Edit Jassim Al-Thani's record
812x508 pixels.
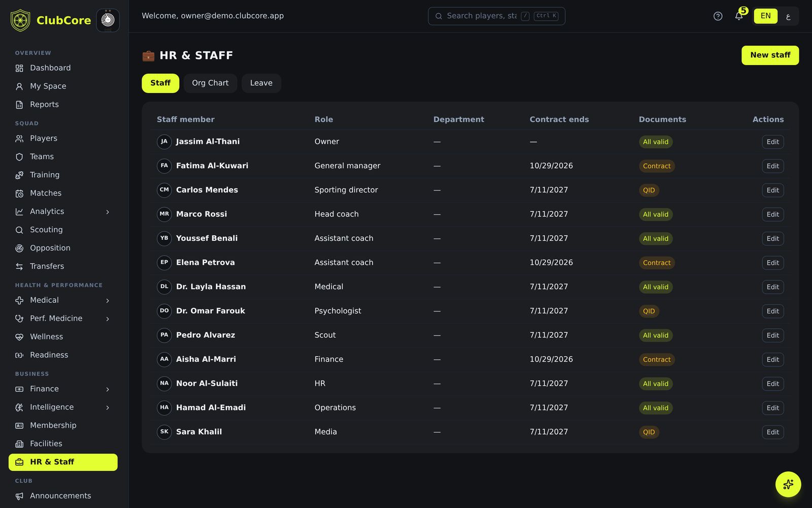(x=772, y=142)
